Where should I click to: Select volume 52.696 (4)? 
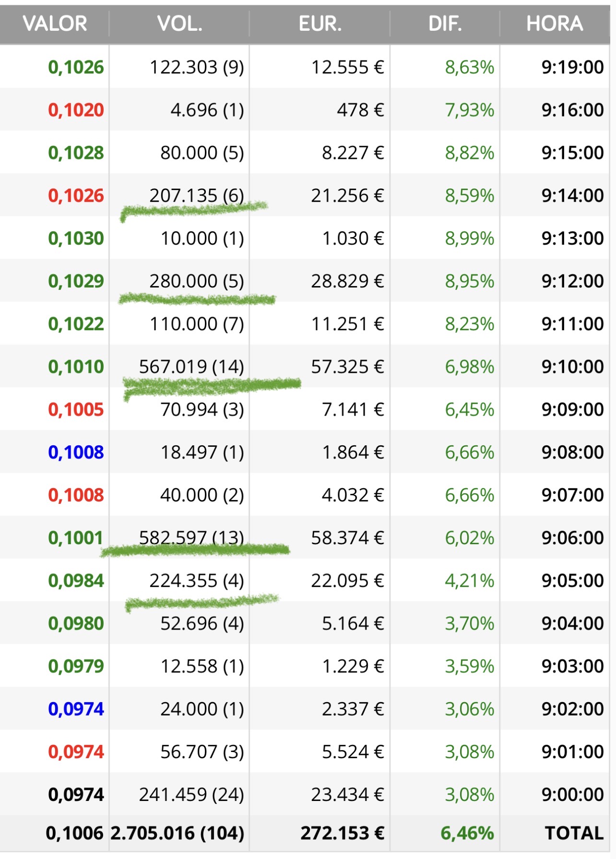click(202, 623)
